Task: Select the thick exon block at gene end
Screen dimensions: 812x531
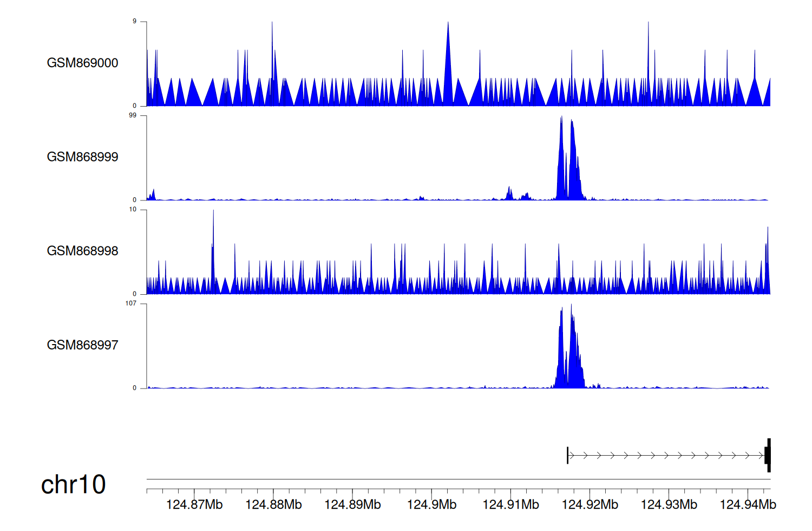Action: point(768,455)
